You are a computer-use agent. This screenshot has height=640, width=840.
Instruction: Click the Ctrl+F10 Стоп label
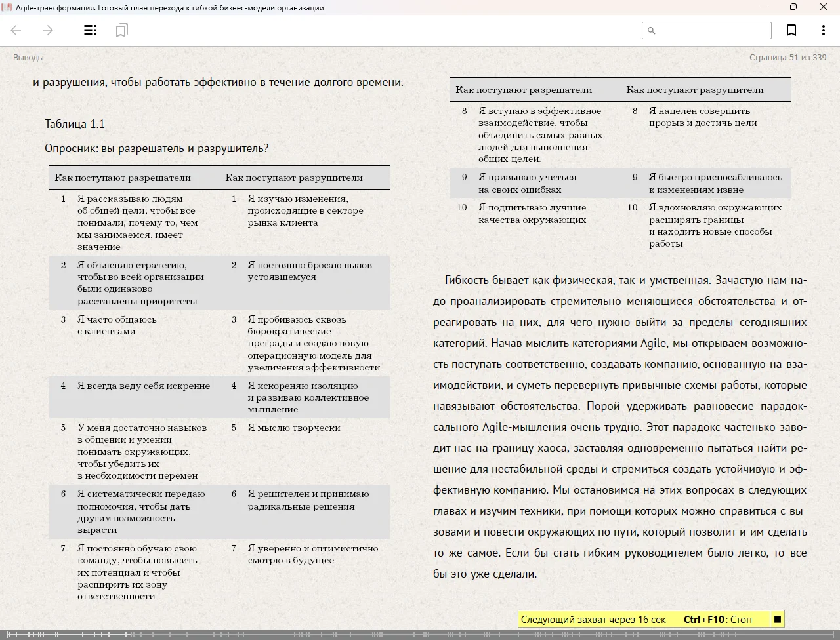717,619
